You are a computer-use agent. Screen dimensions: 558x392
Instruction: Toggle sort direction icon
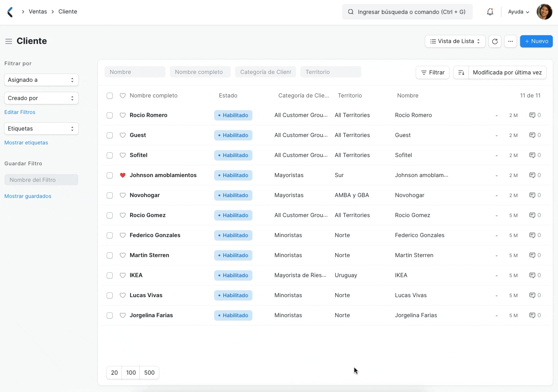pos(461,72)
